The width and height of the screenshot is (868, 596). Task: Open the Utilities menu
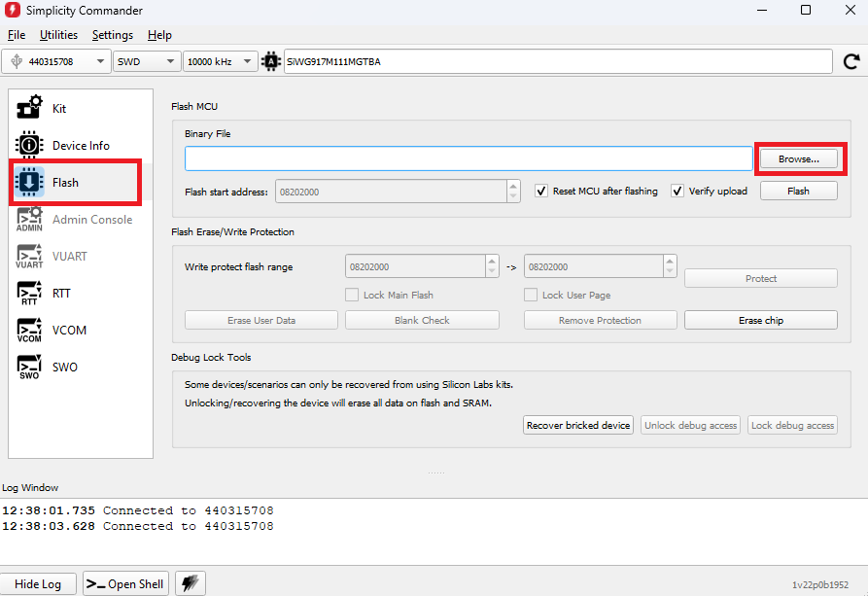58,35
